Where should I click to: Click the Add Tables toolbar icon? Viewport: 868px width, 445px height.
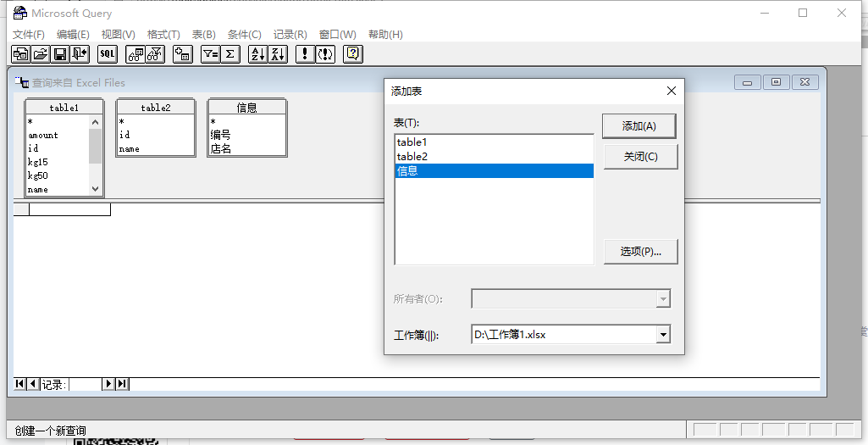coord(183,53)
